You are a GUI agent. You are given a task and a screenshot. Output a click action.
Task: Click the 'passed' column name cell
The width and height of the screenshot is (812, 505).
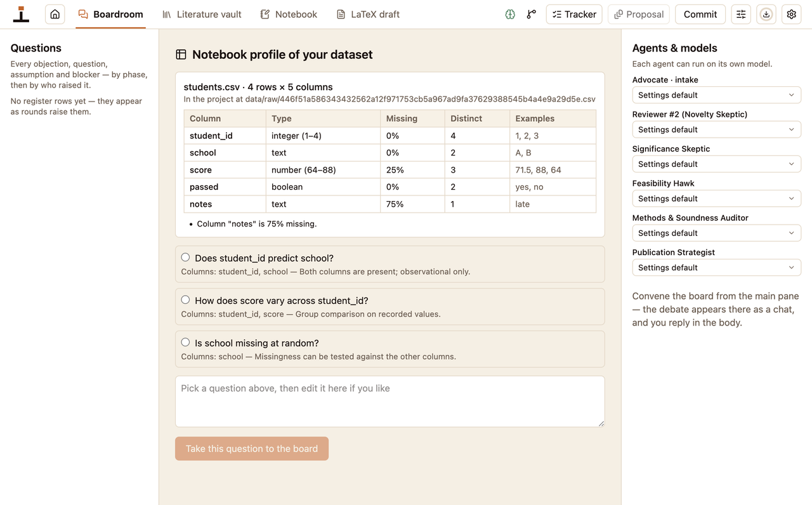pos(225,187)
